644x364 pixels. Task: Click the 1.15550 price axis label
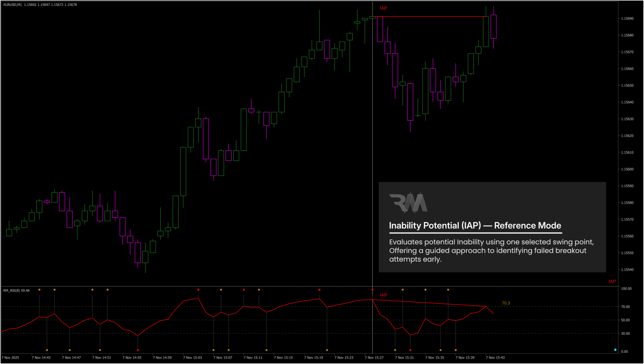coord(627,253)
